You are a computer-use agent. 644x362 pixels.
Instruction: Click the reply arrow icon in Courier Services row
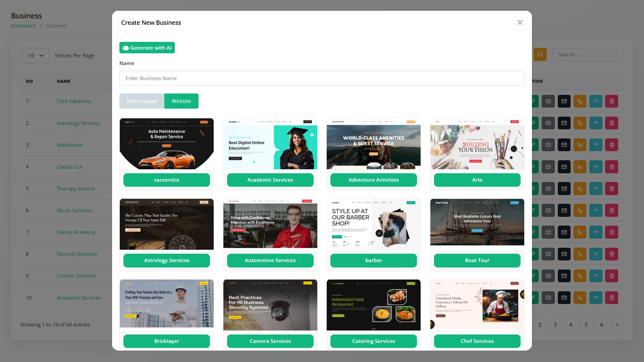coord(596,276)
